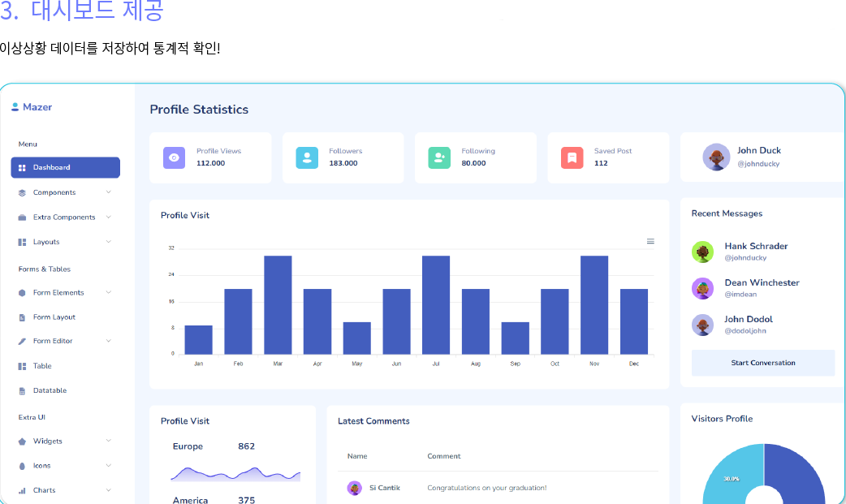Click the Europe count 862
The width and height of the screenshot is (846, 504).
[x=247, y=446]
